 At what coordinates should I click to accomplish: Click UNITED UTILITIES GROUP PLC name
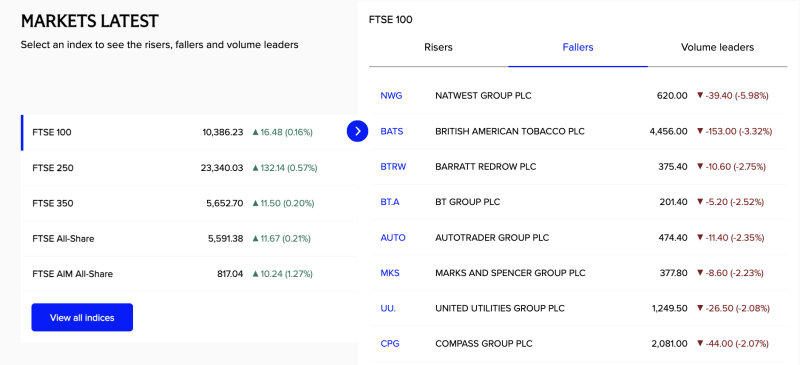click(x=500, y=308)
